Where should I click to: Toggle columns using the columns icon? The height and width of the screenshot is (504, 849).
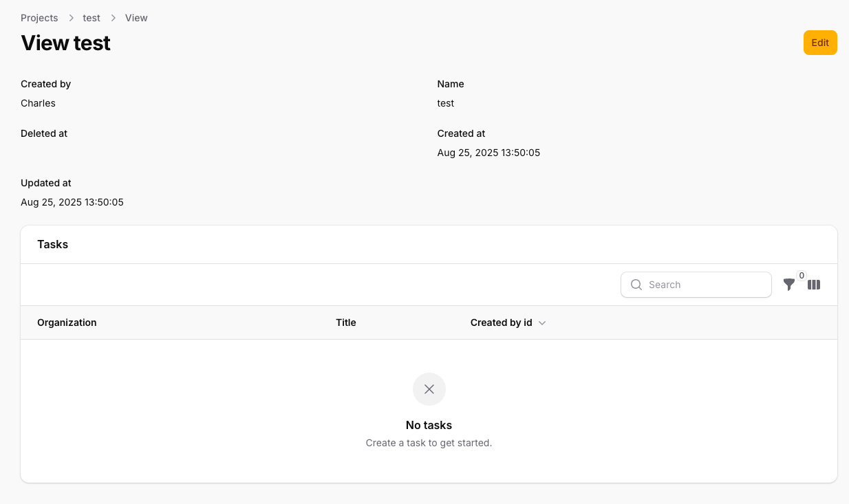(x=814, y=285)
